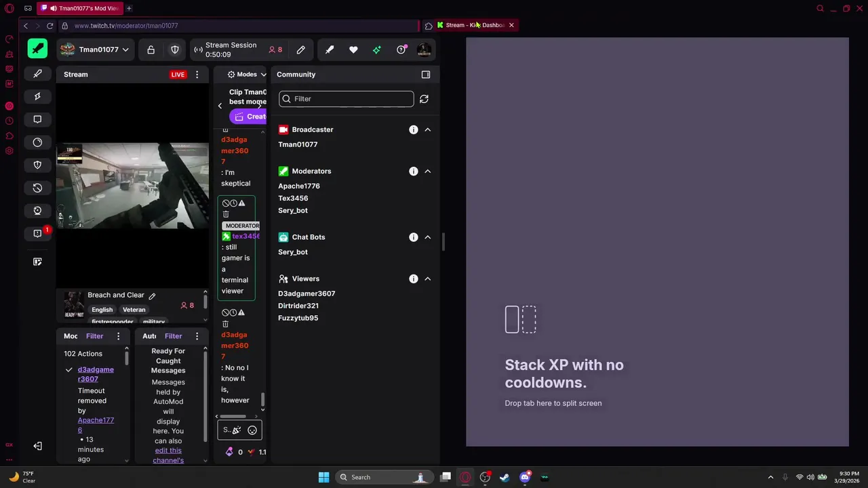Select Tman01077 under Broadcaster
The image size is (868, 488).
coord(298,144)
